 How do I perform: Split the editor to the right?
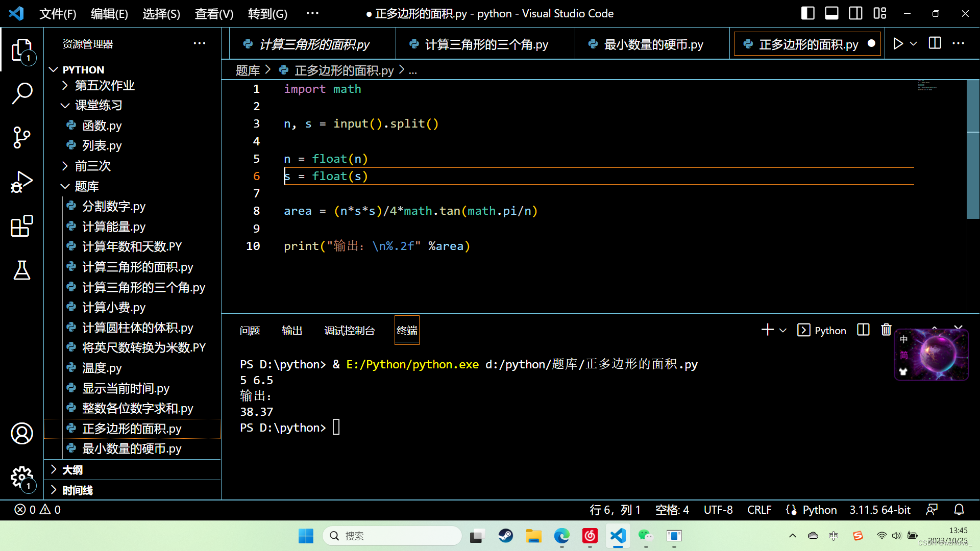click(935, 44)
